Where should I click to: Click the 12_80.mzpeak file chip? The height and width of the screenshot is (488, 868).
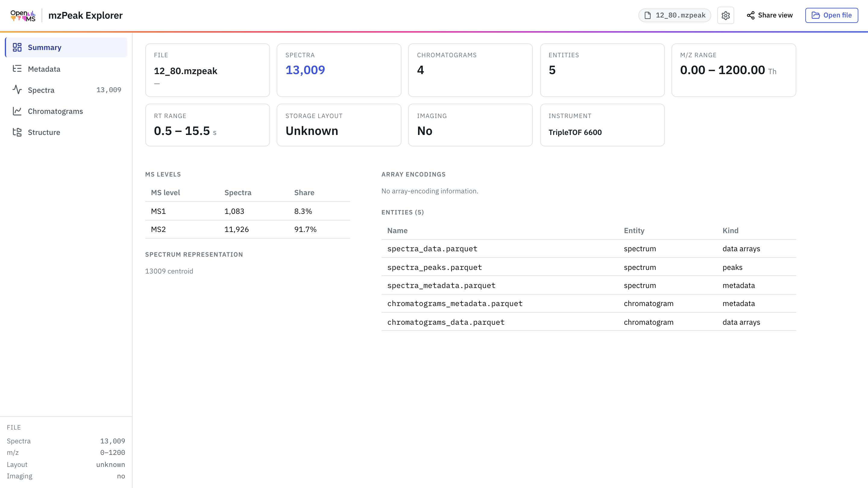[x=675, y=15]
